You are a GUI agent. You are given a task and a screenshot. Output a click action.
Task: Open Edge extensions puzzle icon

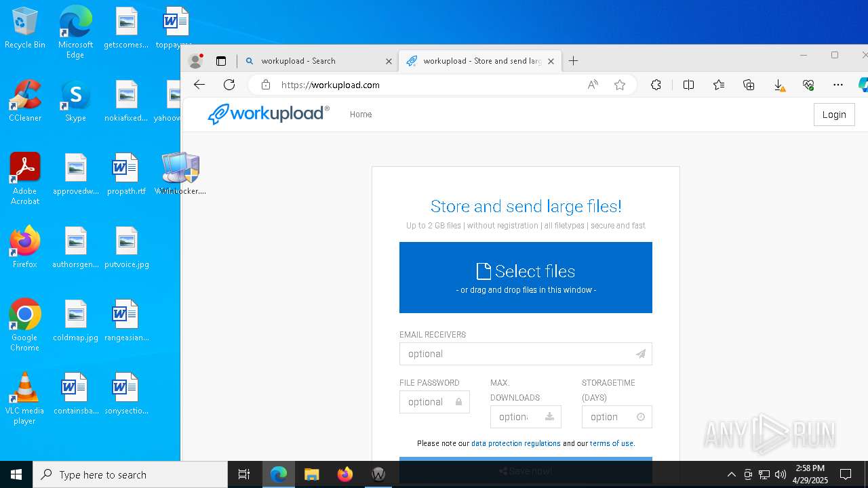(656, 85)
